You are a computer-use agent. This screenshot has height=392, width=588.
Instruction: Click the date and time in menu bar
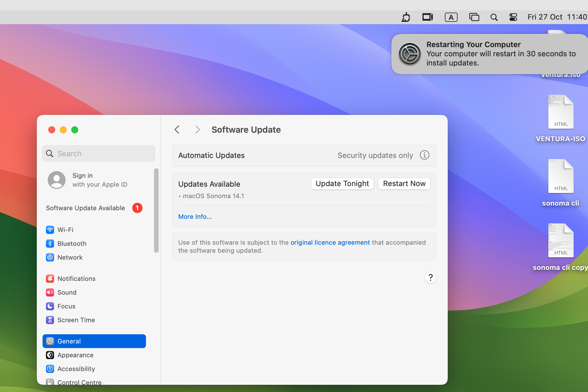[x=557, y=17]
